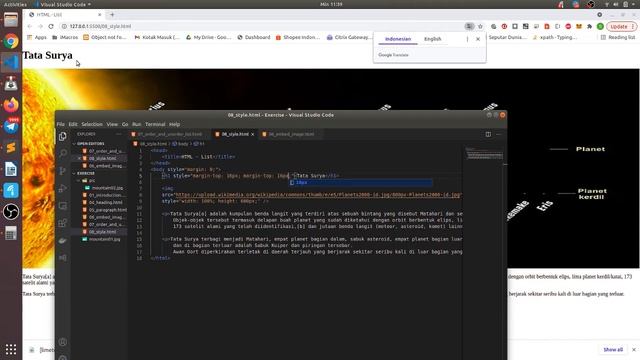Open Extensions view in VS Code activity bar
This screenshot has width=640, height=360.
pos(62,223)
